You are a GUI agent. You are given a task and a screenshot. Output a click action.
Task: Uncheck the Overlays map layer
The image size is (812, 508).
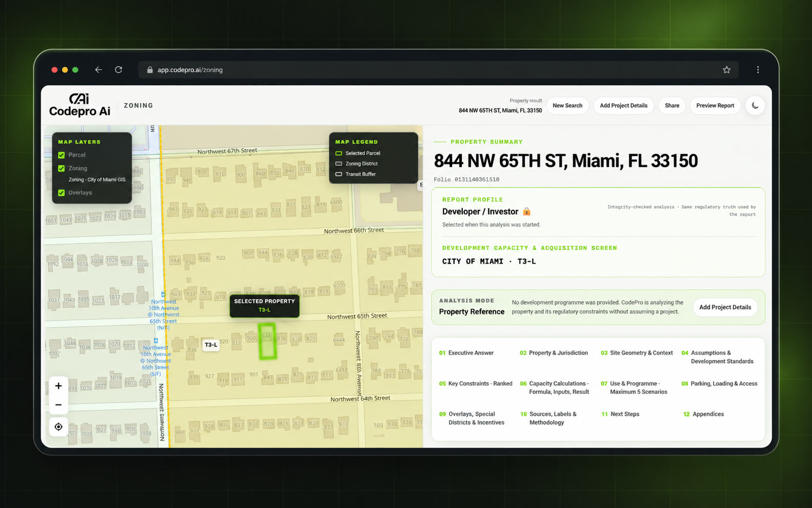click(x=61, y=193)
